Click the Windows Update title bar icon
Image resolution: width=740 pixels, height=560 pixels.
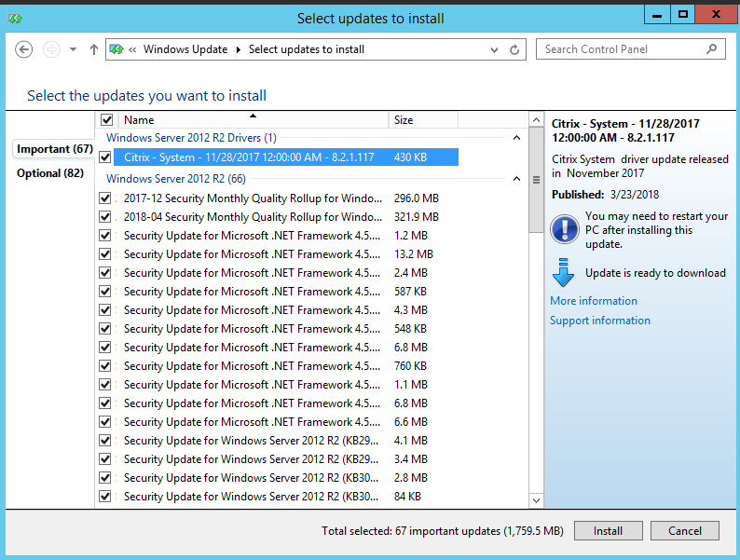(15, 19)
